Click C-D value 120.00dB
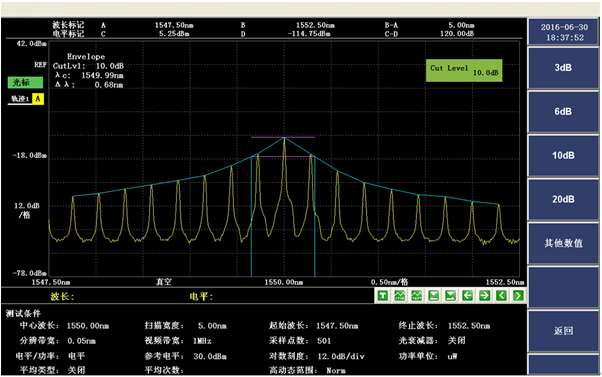The width and height of the screenshot is (602, 377). [457, 34]
